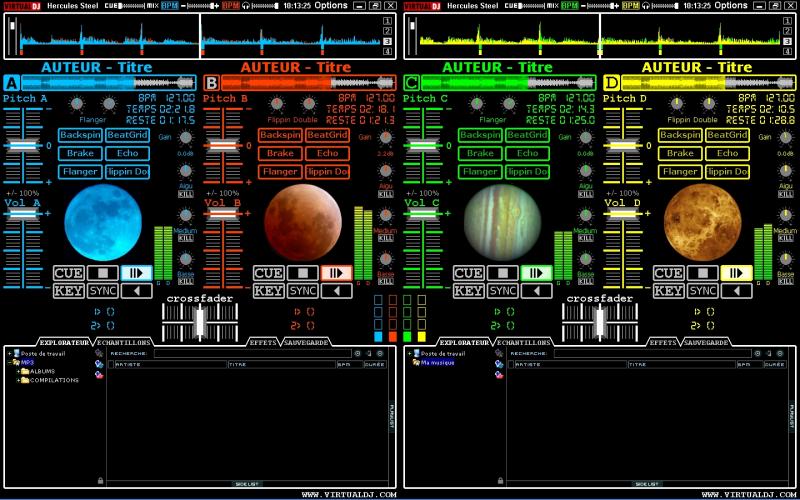Expand the ALBUMS folder
Screen dimensions: 800x500
[18, 371]
